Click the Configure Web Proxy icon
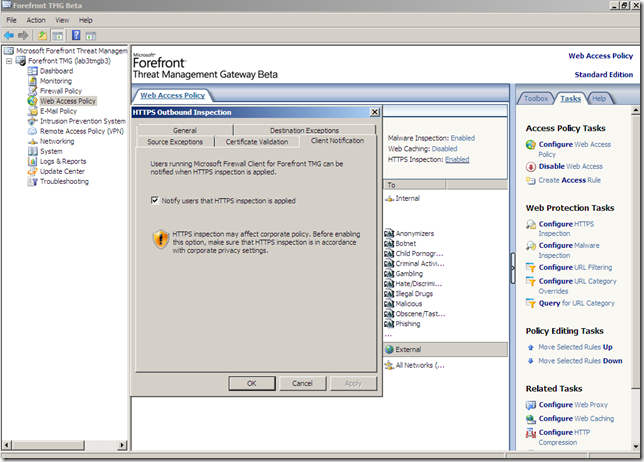 click(x=531, y=405)
